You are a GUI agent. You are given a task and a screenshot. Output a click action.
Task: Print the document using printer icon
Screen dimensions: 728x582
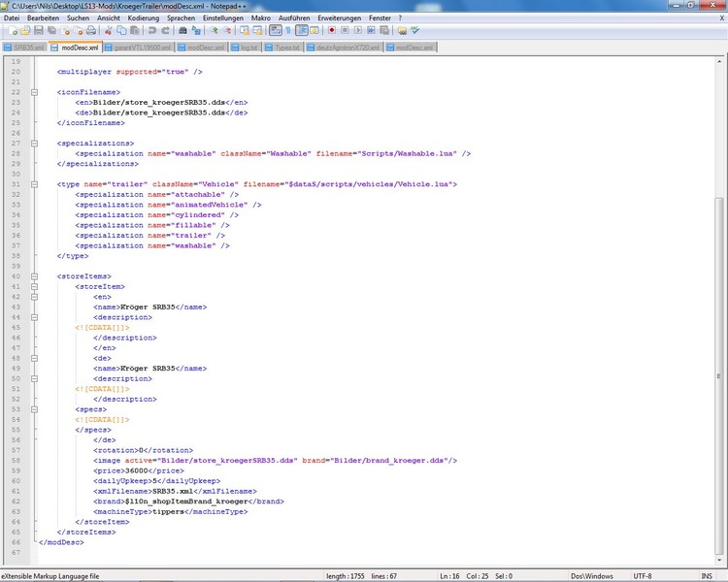[91, 31]
